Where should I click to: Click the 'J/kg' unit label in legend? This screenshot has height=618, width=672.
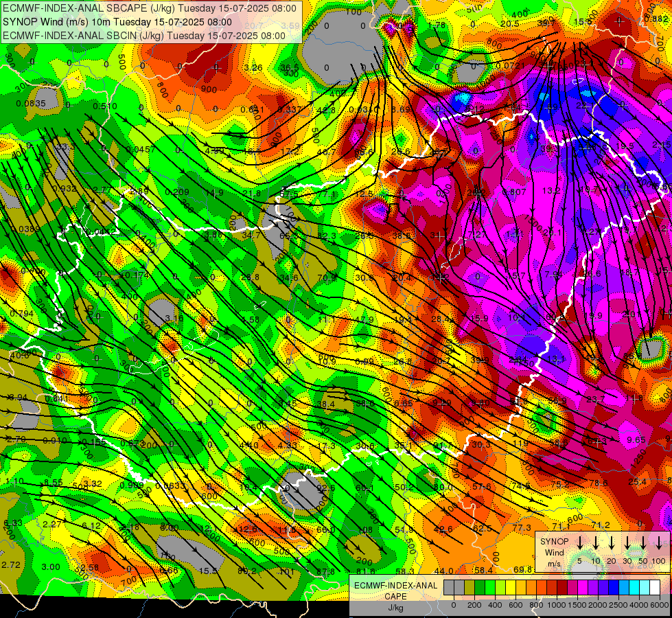tap(396, 608)
